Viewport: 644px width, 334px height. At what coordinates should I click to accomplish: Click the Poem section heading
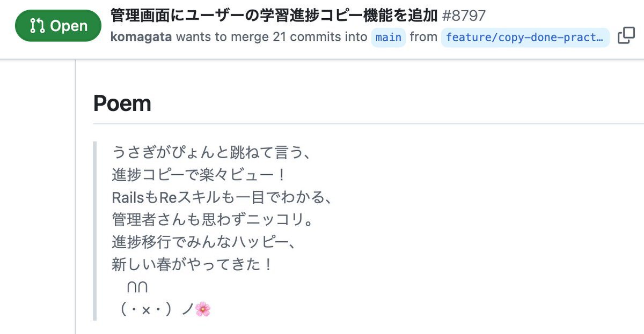click(122, 103)
